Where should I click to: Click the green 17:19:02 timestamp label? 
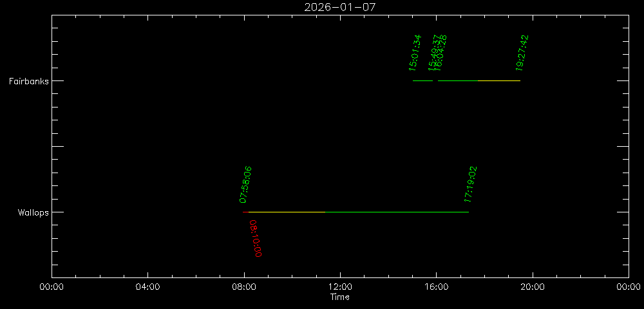point(471,184)
